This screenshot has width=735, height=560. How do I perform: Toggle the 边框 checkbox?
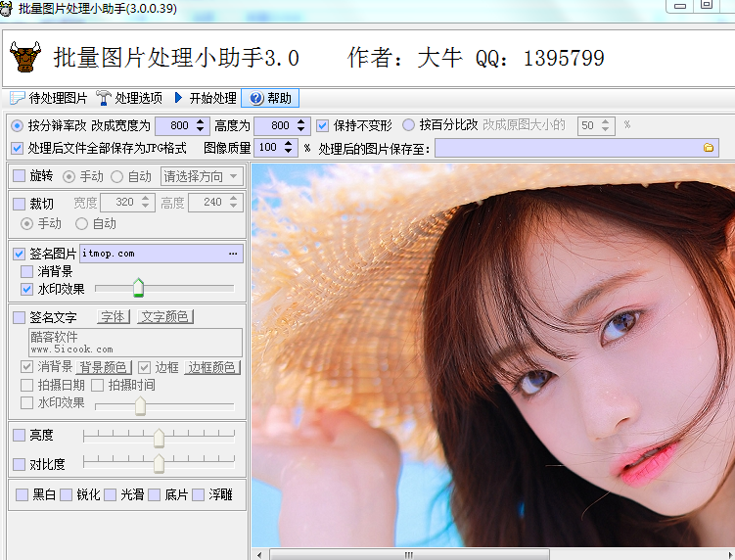coord(145,367)
